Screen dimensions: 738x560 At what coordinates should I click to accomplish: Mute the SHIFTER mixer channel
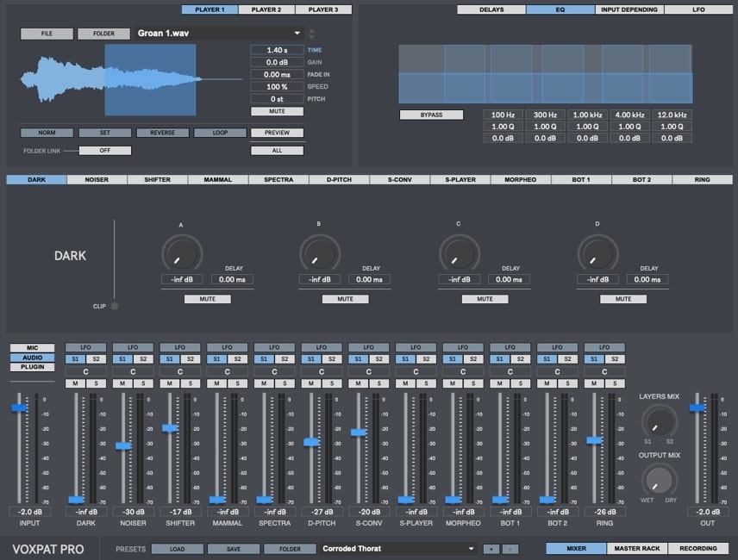(172, 382)
